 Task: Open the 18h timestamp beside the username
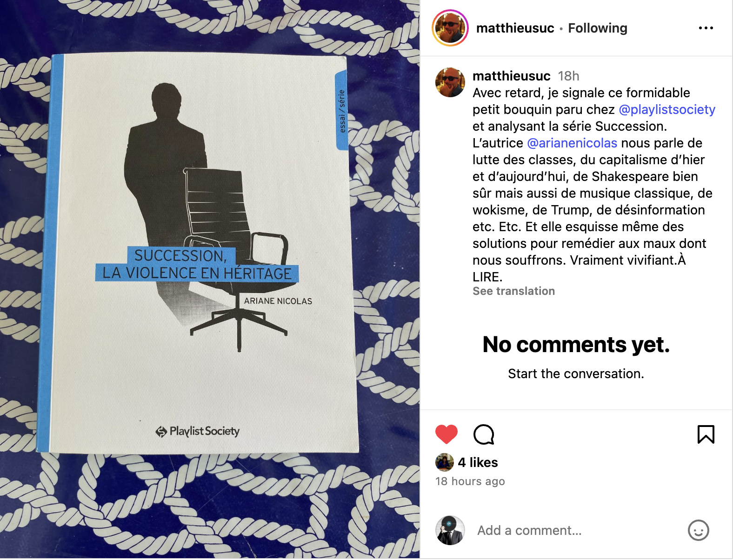point(568,76)
